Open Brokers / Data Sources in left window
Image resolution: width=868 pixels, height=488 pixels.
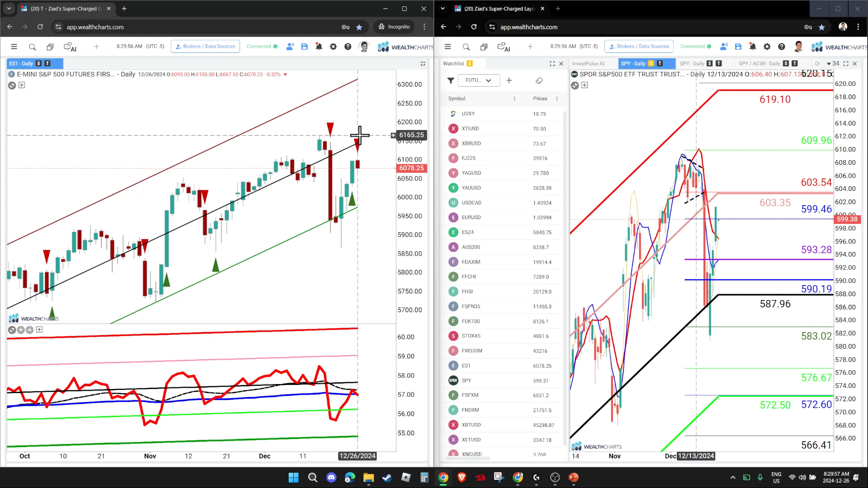[x=205, y=47]
